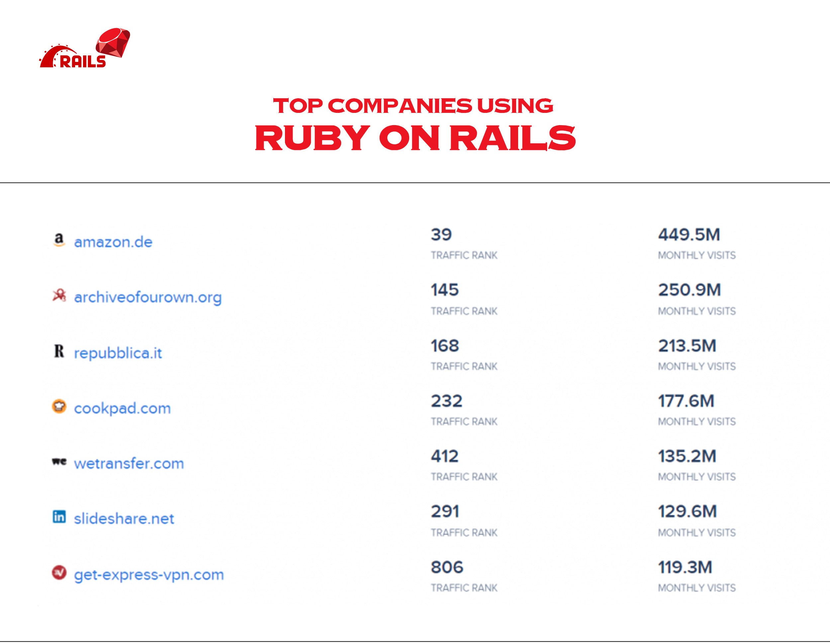Open the slideshare.net link
This screenshot has height=644, width=830.
[x=124, y=519]
